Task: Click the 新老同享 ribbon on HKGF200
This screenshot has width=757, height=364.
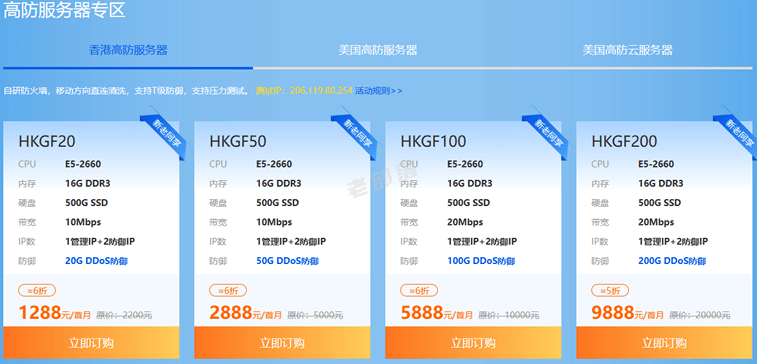Action: click(x=739, y=133)
